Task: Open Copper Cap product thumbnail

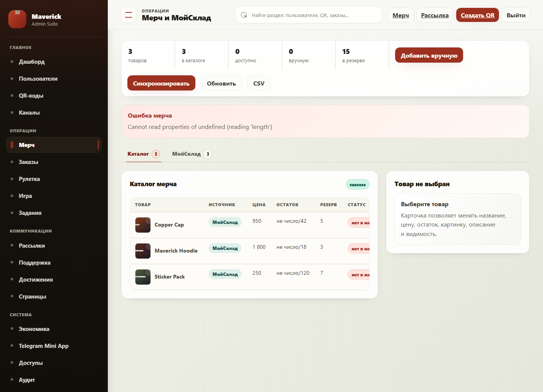Action: tap(143, 225)
